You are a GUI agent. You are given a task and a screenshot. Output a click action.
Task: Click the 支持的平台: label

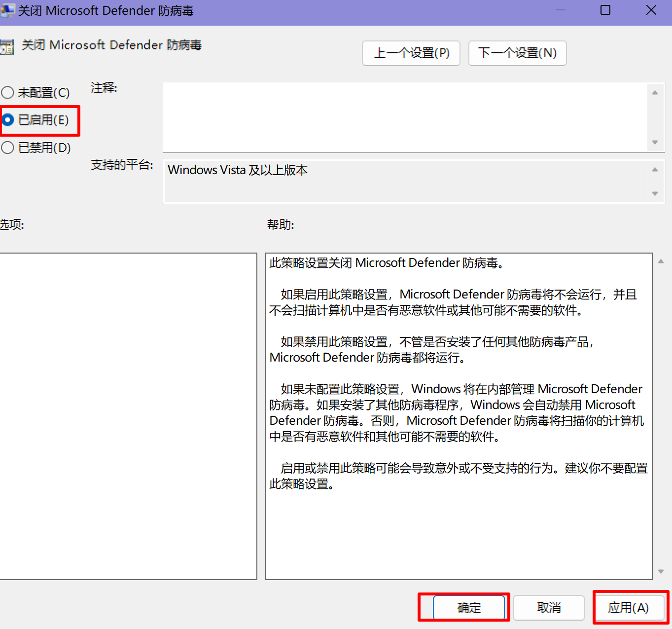tap(122, 165)
